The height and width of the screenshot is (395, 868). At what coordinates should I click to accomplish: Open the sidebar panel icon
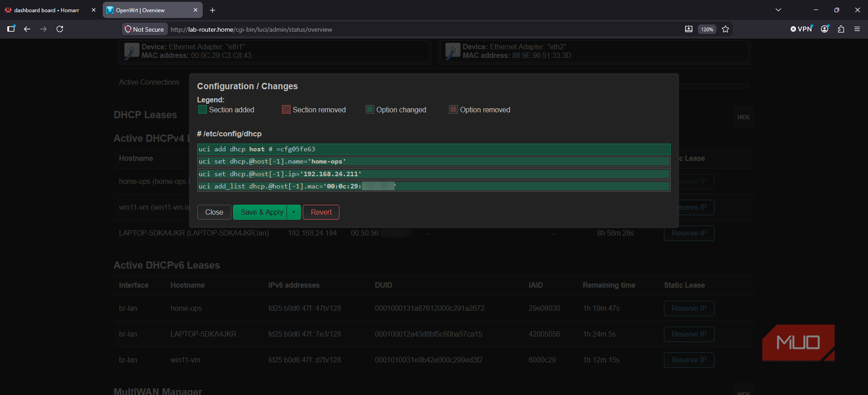(11, 29)
